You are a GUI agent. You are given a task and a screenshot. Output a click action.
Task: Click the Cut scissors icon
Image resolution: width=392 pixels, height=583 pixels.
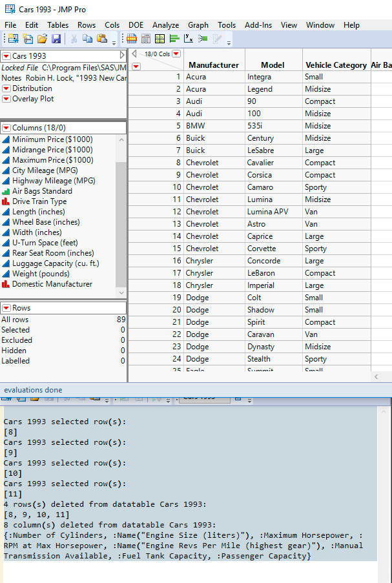pos(74,39)
